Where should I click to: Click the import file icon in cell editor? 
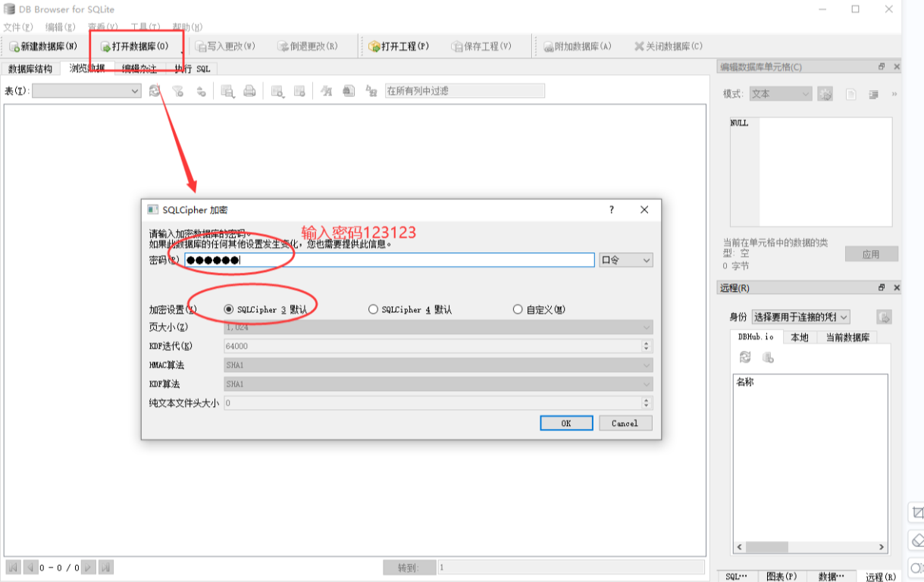click(x=851, y=94)
